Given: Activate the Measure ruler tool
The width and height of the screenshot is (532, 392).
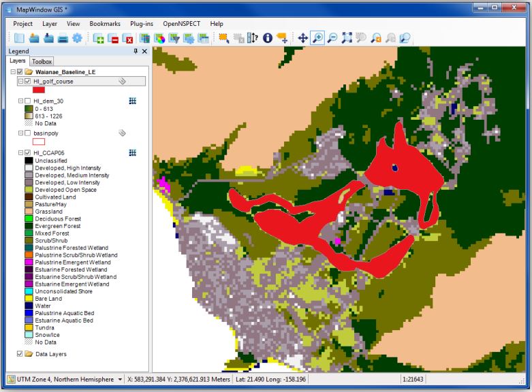Looking at the screenshot, I should [x=253, y=38].
